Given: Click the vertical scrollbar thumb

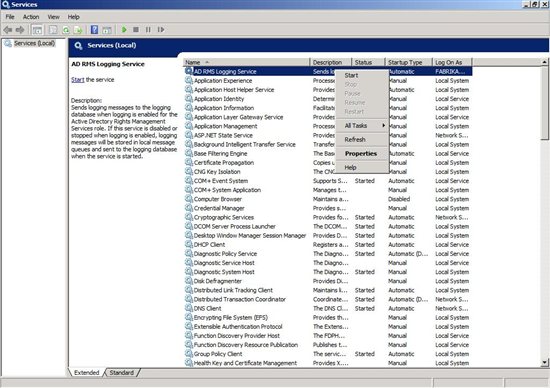Looking at the screenshot, I should [544, 102].
